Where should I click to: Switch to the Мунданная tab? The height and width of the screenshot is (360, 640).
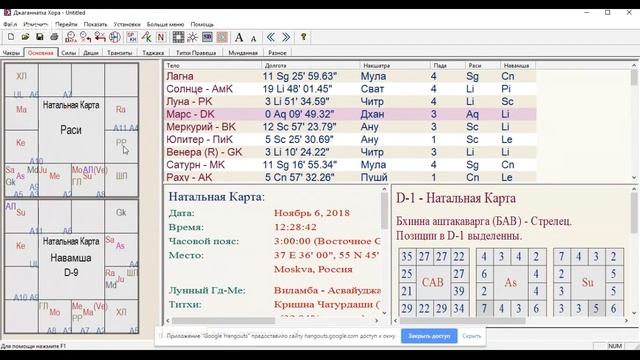coord(243,53)
